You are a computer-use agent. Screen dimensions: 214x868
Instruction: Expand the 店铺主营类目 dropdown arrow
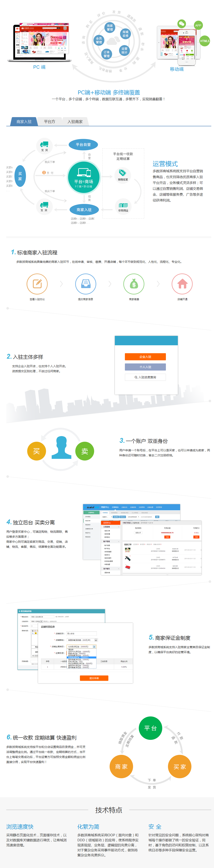click(x=94, y=647)
